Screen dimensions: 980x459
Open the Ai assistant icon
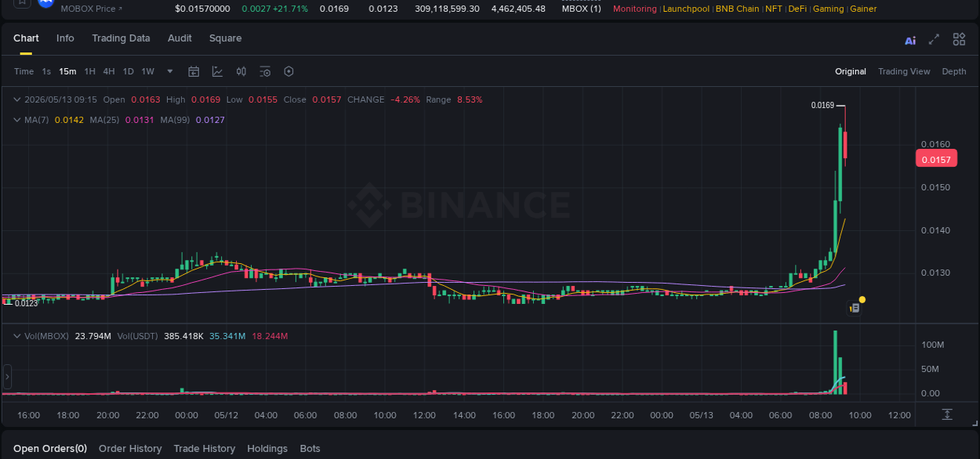coord(910,40)
